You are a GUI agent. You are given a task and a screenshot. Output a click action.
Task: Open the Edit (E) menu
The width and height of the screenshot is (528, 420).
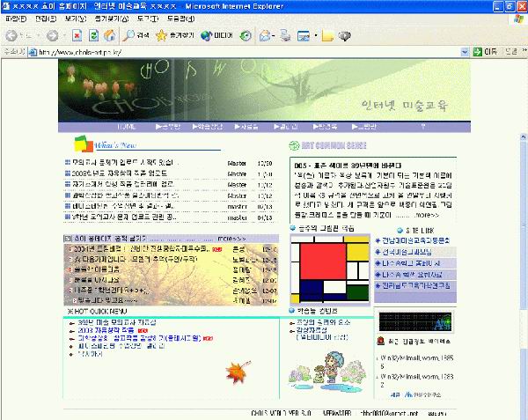[46, 18]
